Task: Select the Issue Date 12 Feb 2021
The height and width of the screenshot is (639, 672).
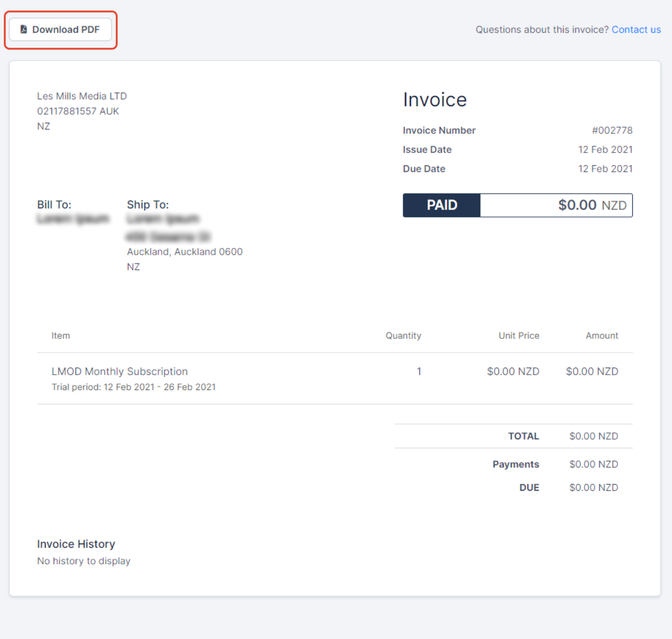Action: point(606,149)
